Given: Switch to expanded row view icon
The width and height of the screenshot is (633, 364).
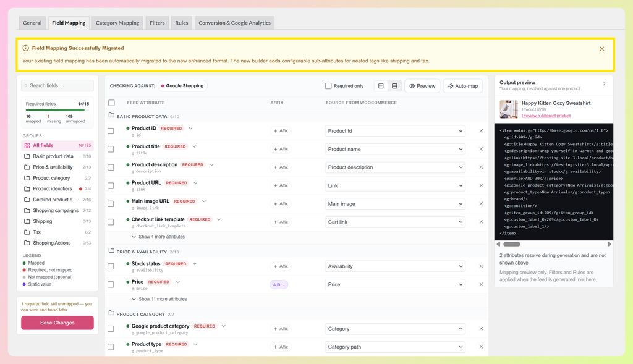Looking at the screenshot, I should click(x=394, y=86).
